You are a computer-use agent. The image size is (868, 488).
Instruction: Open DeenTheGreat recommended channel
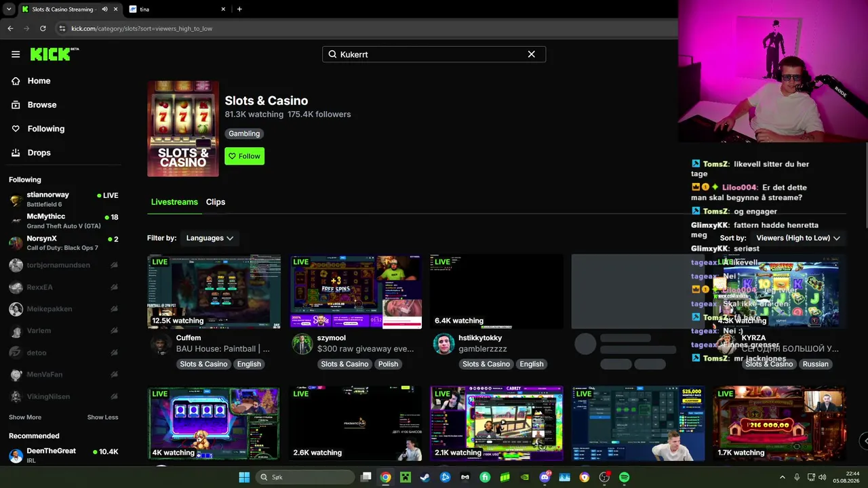click(64, 455)
